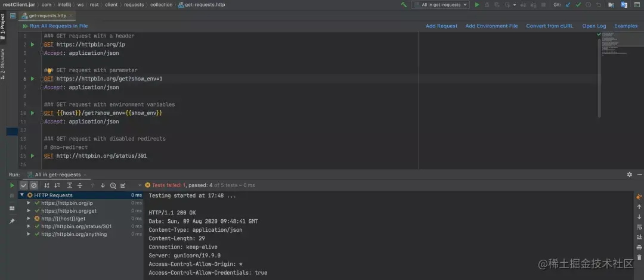This screenshot has height=280, width=644.
Task: Click the Add Request link
Action: point(441,26)
